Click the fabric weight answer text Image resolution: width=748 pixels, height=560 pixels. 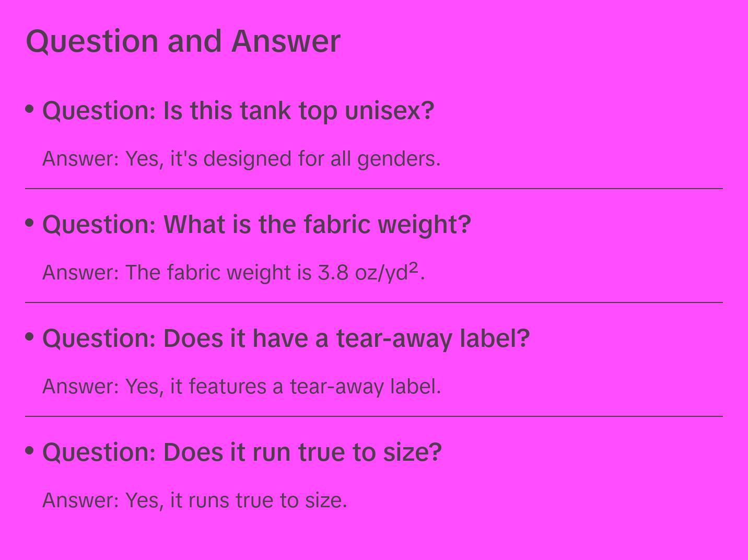coord(233,273)
